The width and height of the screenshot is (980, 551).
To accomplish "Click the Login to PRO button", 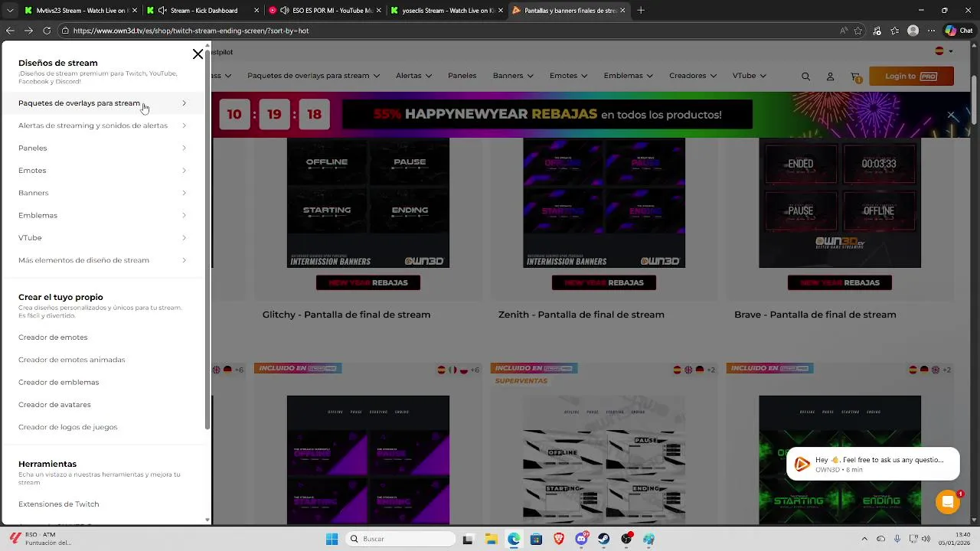I will coord(911,77).
